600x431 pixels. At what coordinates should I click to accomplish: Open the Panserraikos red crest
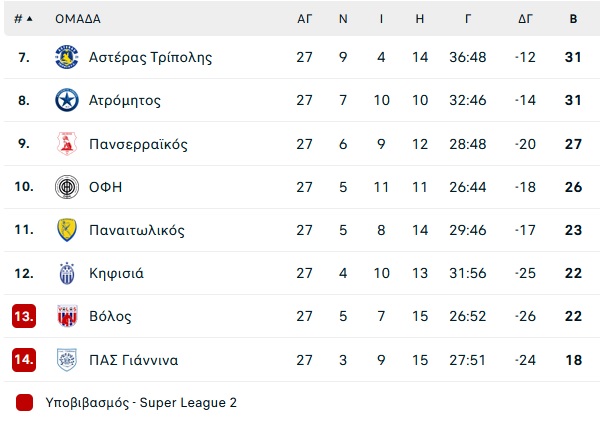coord(67,144)
